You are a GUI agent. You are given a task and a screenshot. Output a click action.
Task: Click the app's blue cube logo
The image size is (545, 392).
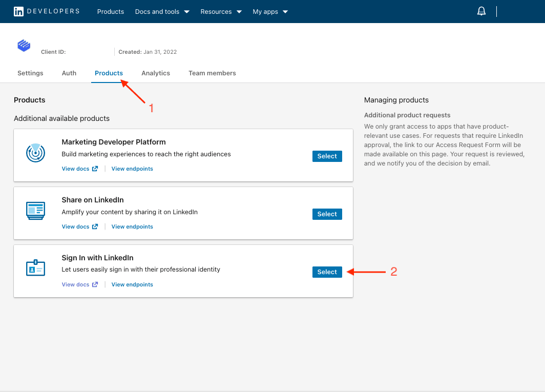(x=24, y=45)
